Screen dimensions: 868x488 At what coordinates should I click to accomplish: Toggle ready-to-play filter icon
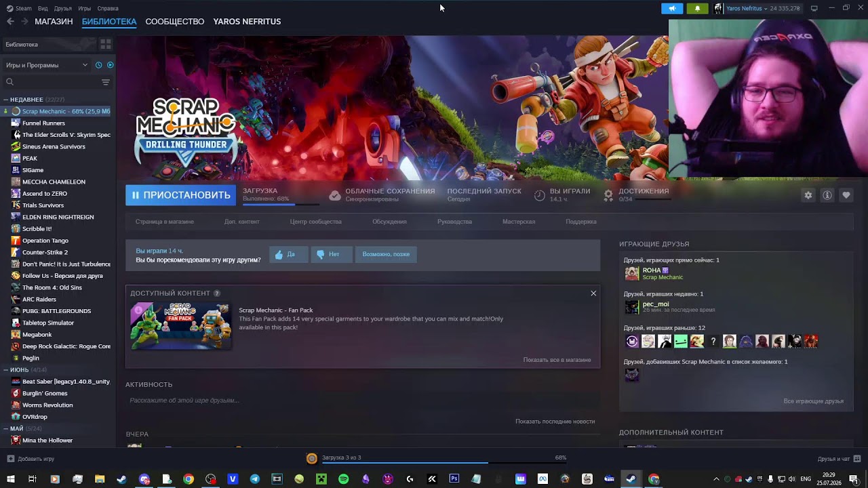click(x=110, y=65)
